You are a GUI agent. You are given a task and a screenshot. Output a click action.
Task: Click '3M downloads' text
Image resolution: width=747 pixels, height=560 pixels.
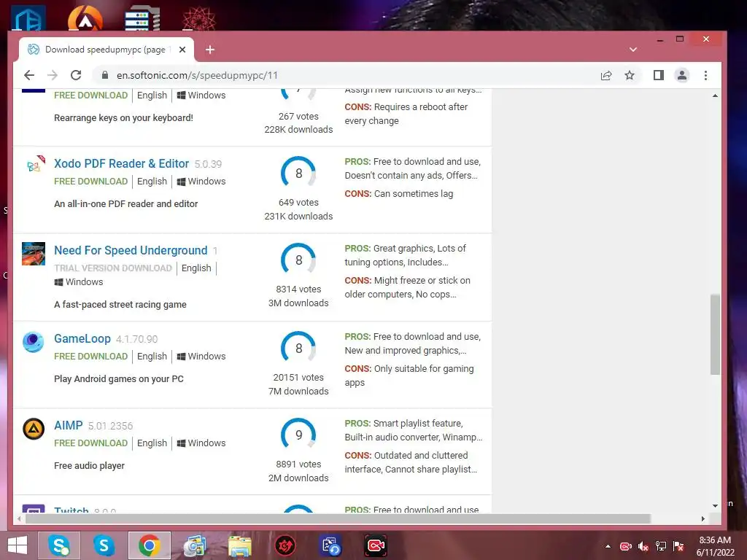click(298, 303)
